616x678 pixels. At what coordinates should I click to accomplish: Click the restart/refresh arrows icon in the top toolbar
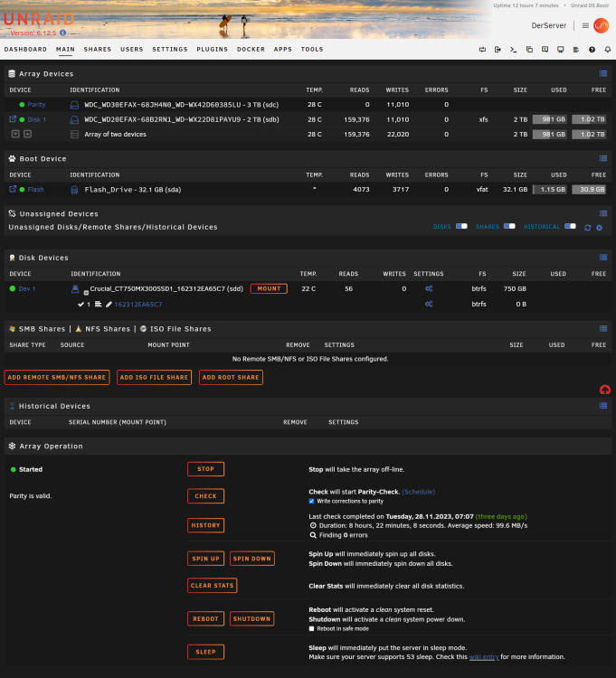point(482,50)
